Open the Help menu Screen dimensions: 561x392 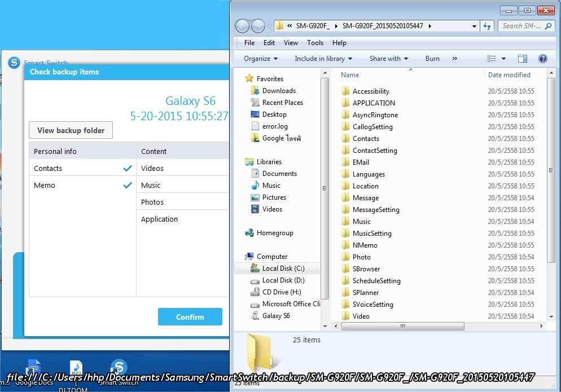click(x=339, y=43)
